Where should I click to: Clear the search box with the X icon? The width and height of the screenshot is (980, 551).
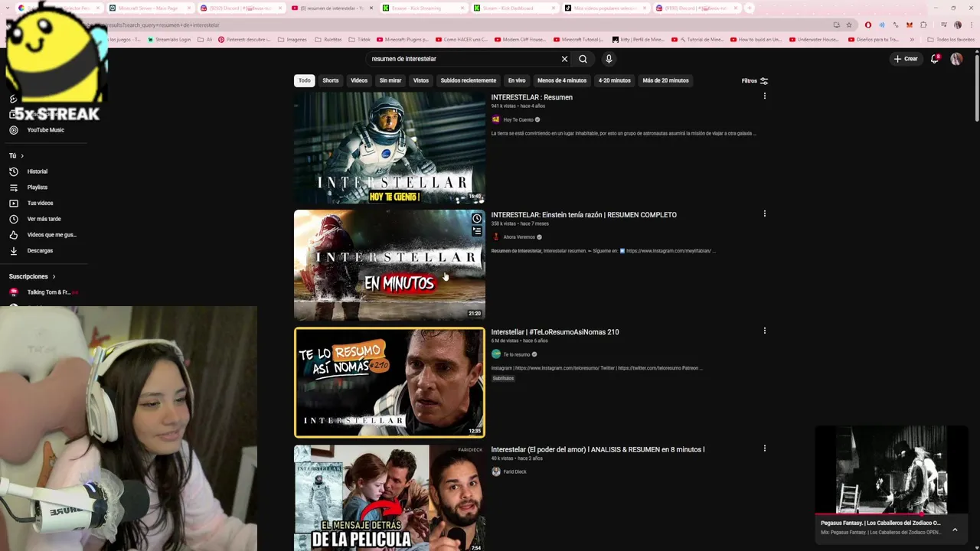tap(564, 59)
